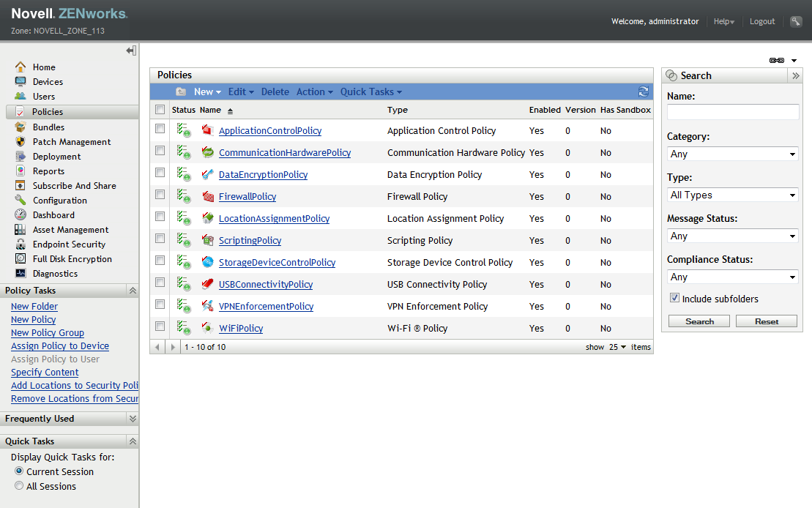The width and height of the screenshot is (812, 508).
Task: Collapse the left navigation panel arrow icon
Action: [131, 51]
